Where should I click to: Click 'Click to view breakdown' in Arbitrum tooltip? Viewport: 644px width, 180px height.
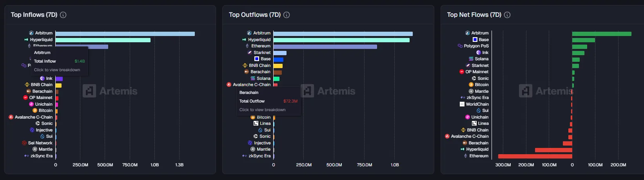pos(57,70)
